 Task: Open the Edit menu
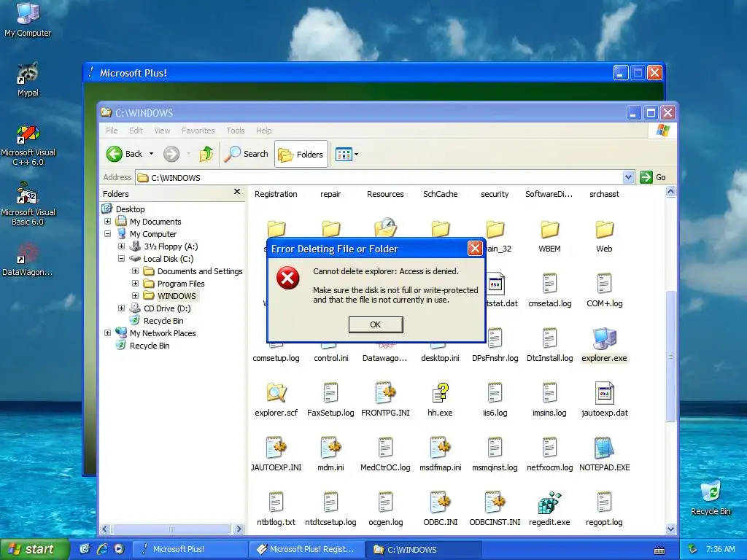(x=136, y=131)
